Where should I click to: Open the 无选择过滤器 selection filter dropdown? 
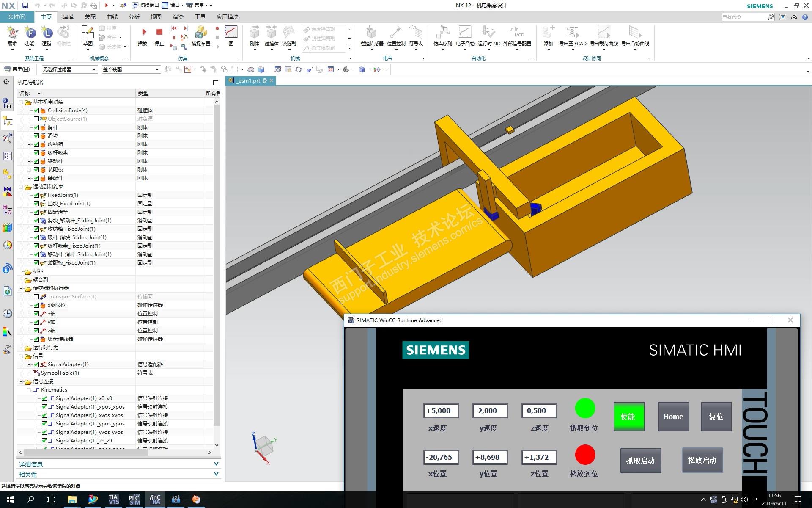tap(94, 69)
